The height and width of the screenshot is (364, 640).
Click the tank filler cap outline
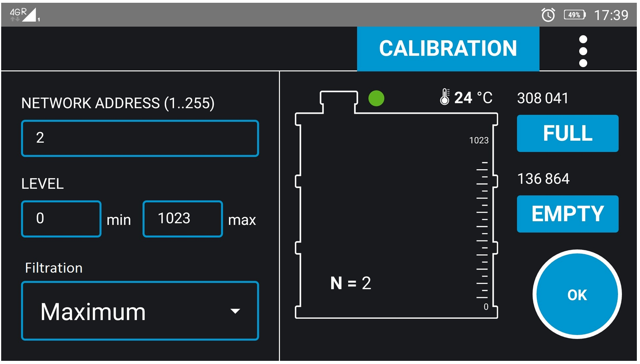tap(339, 101)
